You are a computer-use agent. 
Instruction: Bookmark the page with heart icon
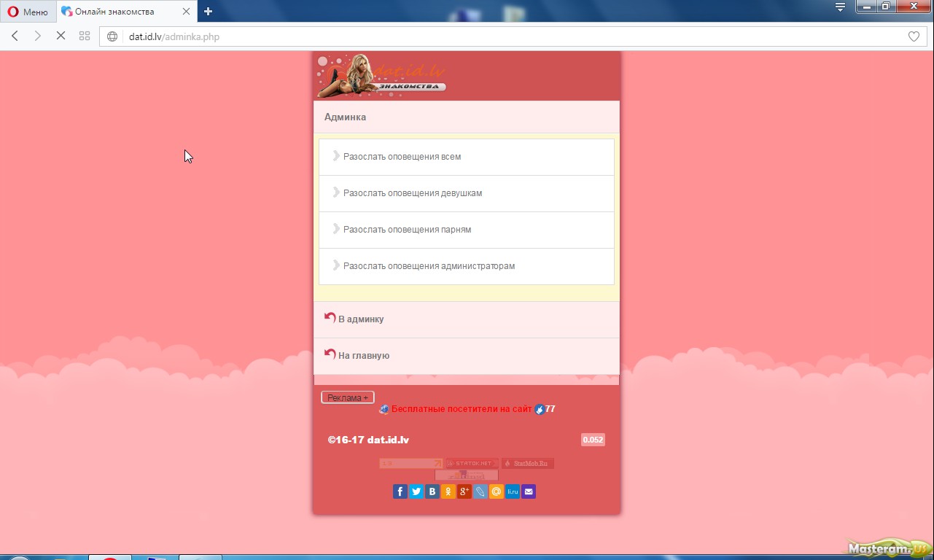click(x=914, y=36)
